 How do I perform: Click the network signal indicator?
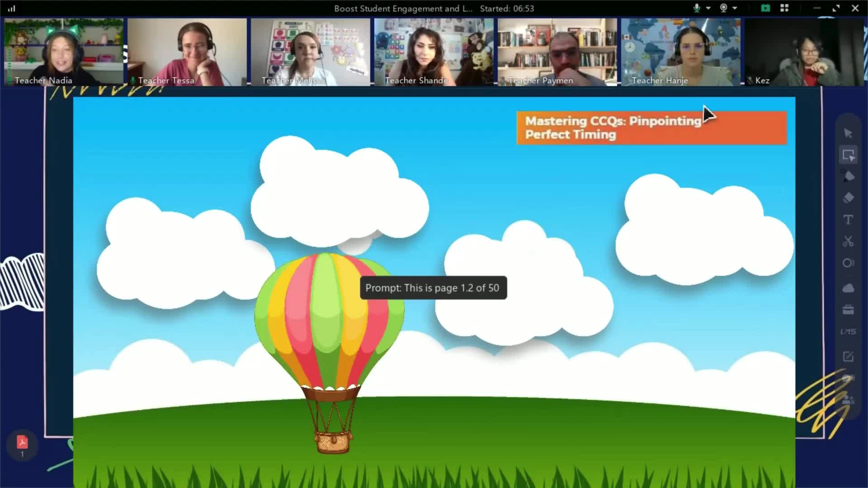click(x=11, y=8)
